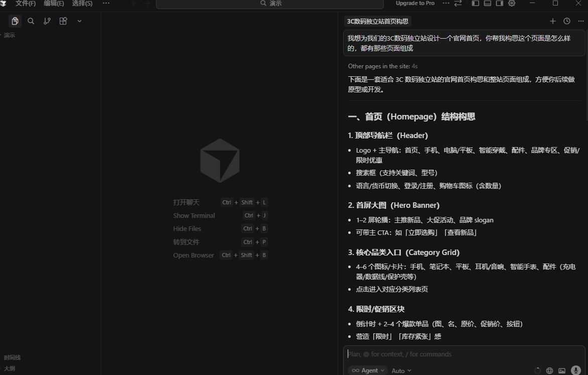Toggle the bottom panel layout
The height and width of the screenshot is (375, 588).
487,4
